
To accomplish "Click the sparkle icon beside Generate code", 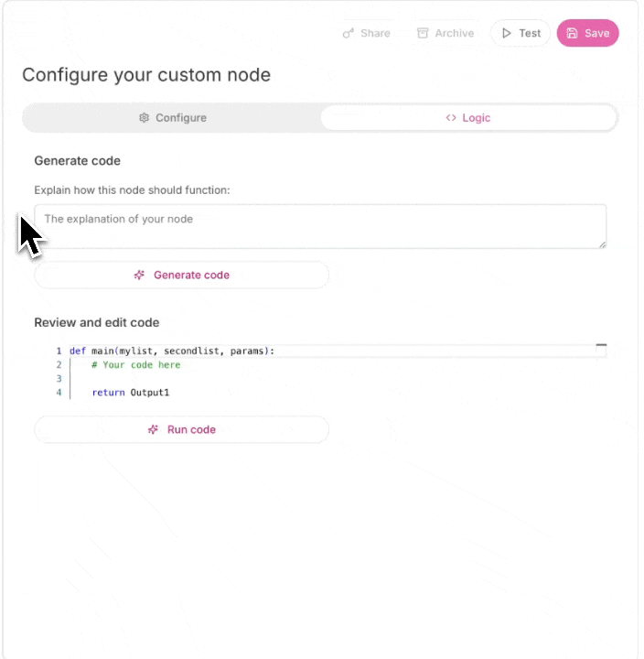I will click(139, 275).
